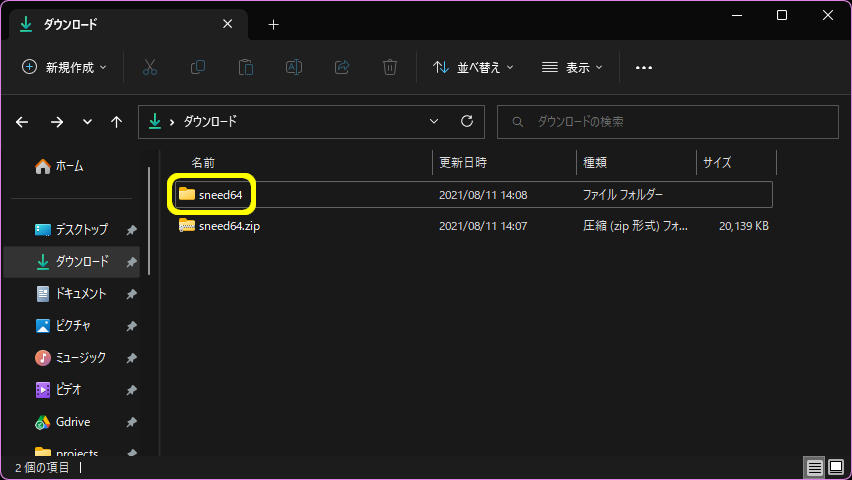852x480 pixels.
Task: Select the sneed64 folder name
Action: [x=221, y=195]
